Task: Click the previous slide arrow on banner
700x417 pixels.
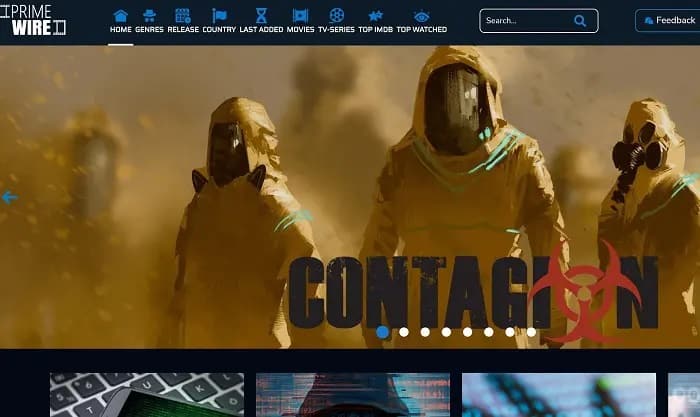Action: click(x=9, y=197)
